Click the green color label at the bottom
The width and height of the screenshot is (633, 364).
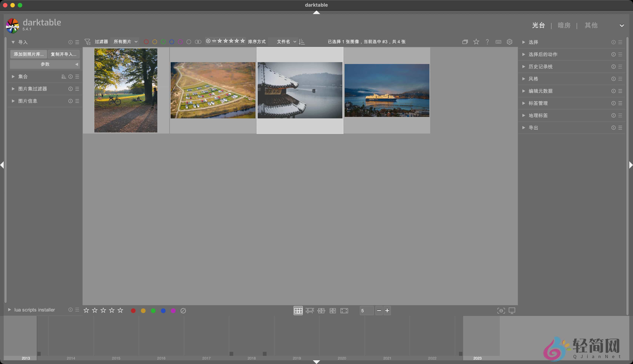[x=153, y=311]
